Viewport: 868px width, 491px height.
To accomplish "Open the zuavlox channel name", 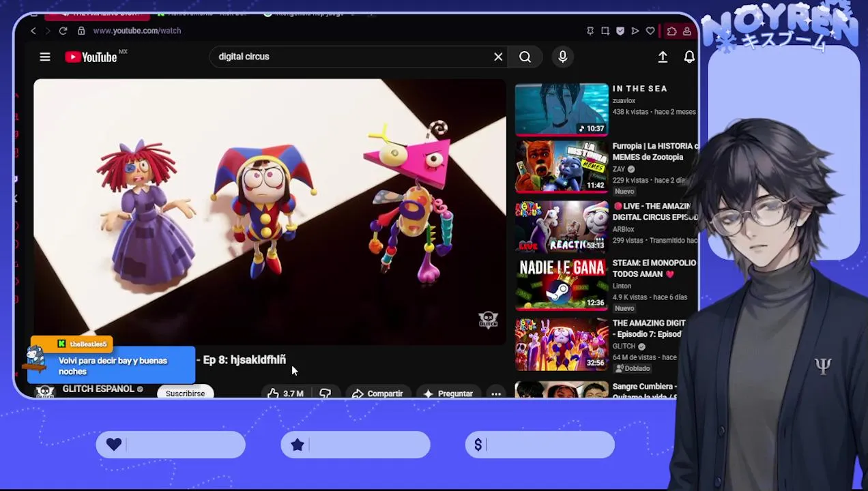I will click(x=624, y=100).
